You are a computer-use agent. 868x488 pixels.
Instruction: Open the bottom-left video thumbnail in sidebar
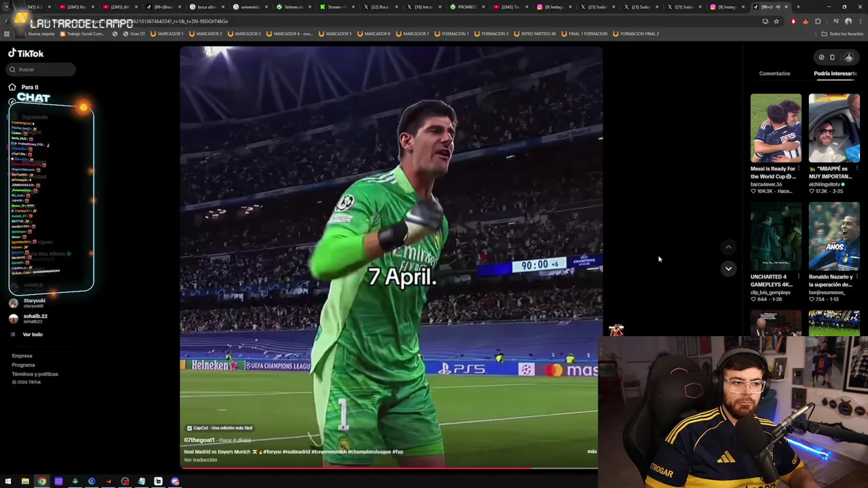point(776,324)
